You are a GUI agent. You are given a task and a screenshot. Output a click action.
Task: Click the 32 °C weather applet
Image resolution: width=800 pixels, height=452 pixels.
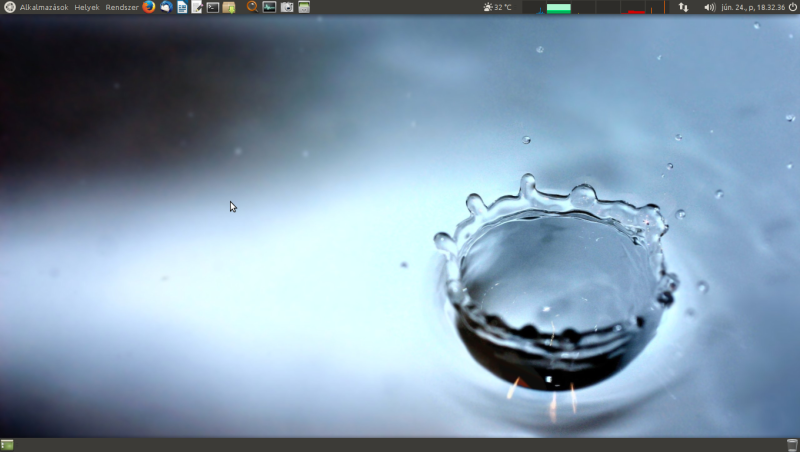click(497, 7)
